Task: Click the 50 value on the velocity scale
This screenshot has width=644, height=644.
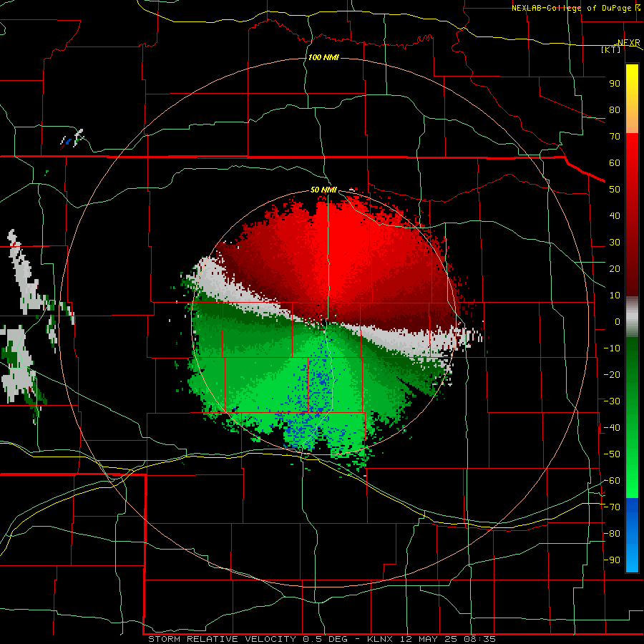Action: pyautogui.click(x=615, y=190)
